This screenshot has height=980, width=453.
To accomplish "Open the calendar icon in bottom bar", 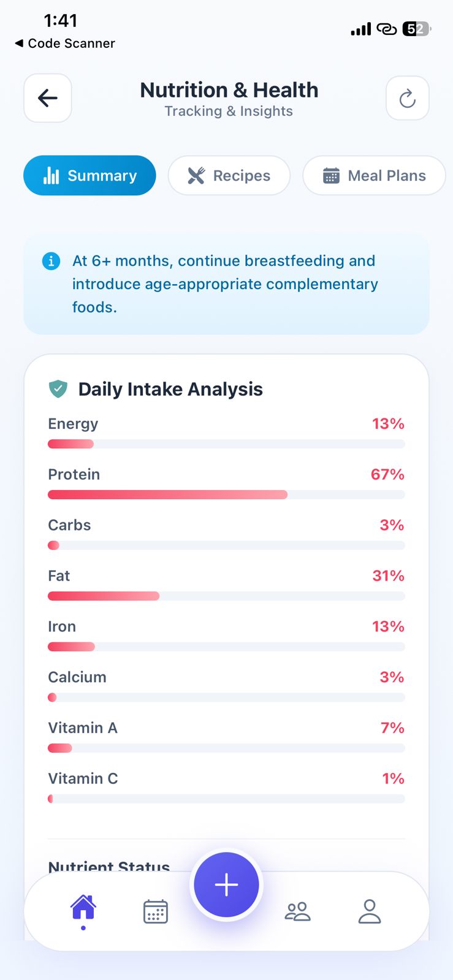I will tap(155, 911).
